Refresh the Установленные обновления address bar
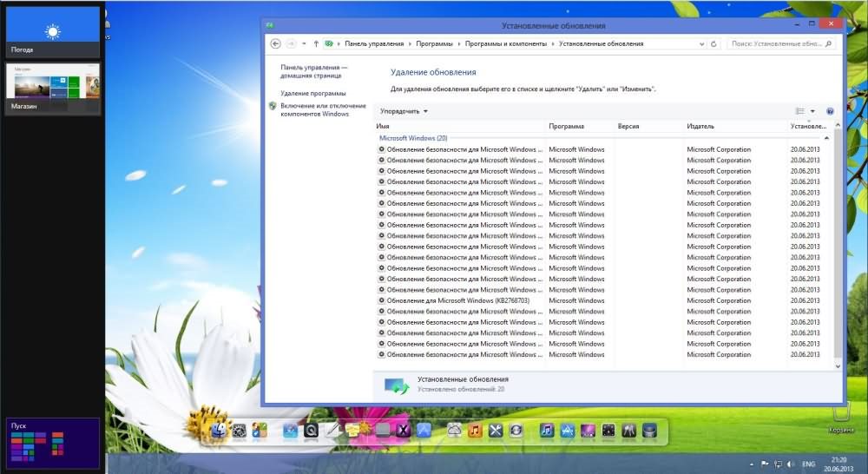Image resolution: width=868 pixels, height=474 pixels. point(713,43)
